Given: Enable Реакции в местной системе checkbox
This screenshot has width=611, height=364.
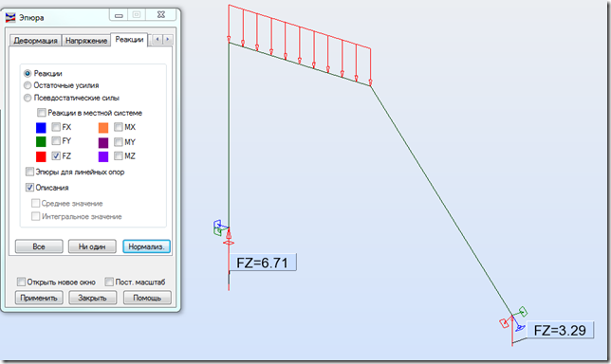Looking at the screenshot, I should (x=42, y=113).
